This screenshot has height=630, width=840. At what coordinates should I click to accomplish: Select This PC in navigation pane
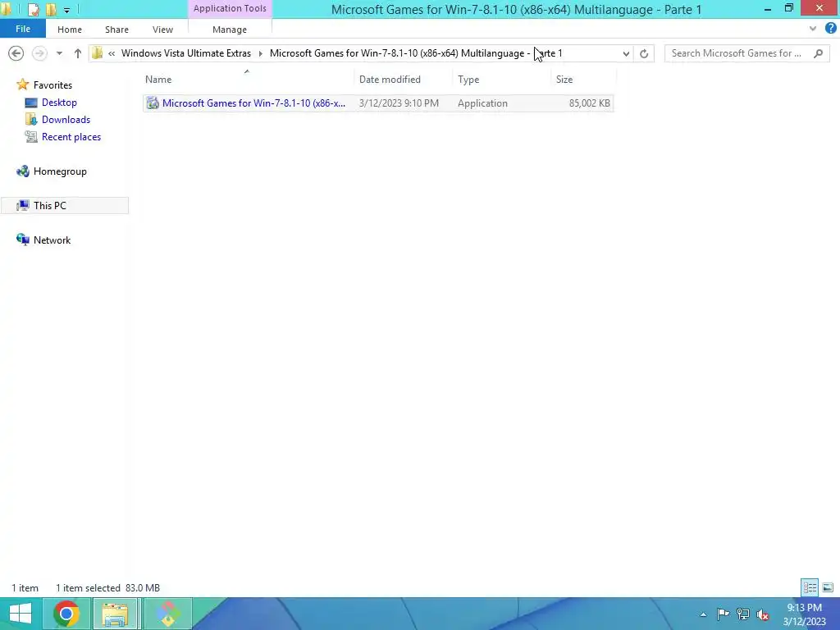point(64,206)
